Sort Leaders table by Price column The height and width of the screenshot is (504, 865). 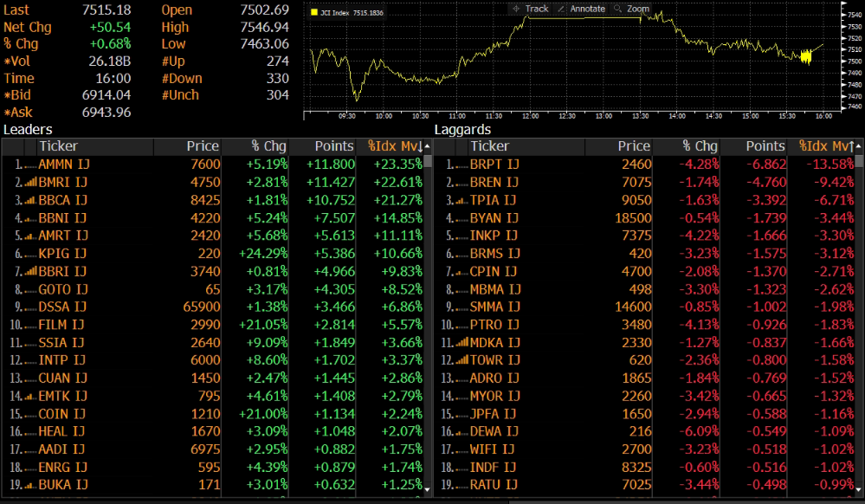coord(203,146)
